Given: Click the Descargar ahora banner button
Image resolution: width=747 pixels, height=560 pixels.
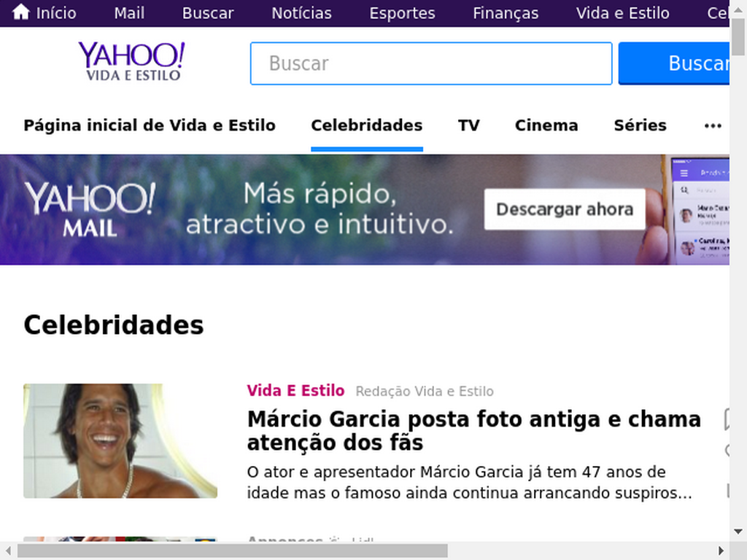Looking at the screenshot, I should pyautogui.click(x=565, y=209).
